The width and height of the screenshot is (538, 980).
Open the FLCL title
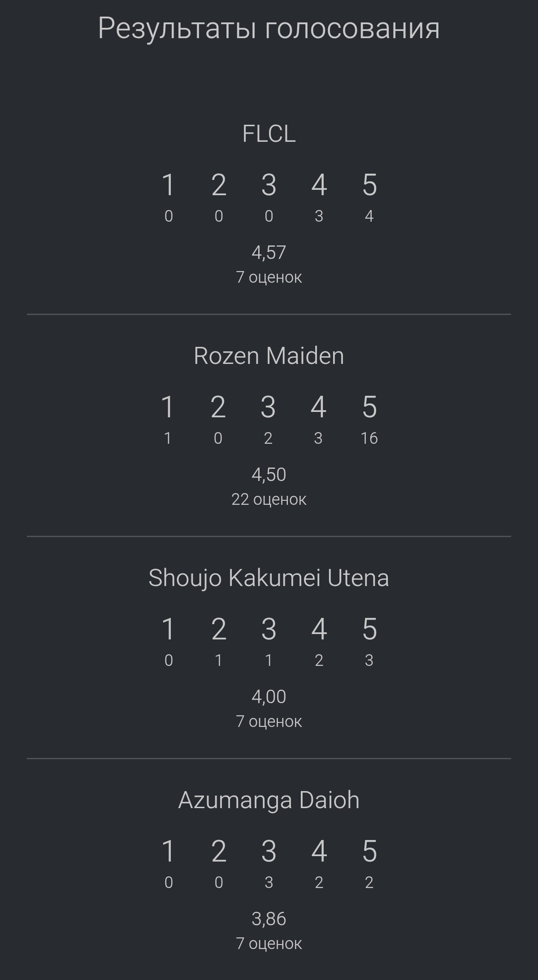tap(269, 134)
